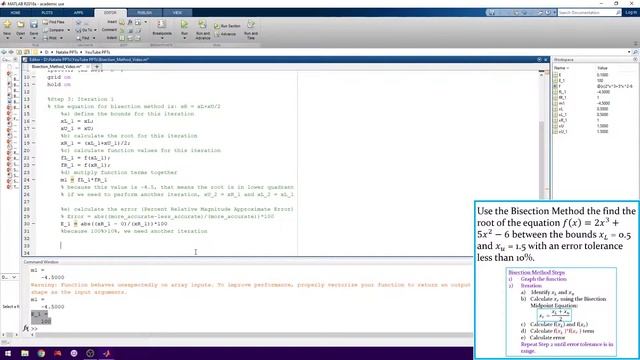This screenshot has width=640, height=360.
Task: Click the MATLAB taskbar icon
Action: point(107,353)
